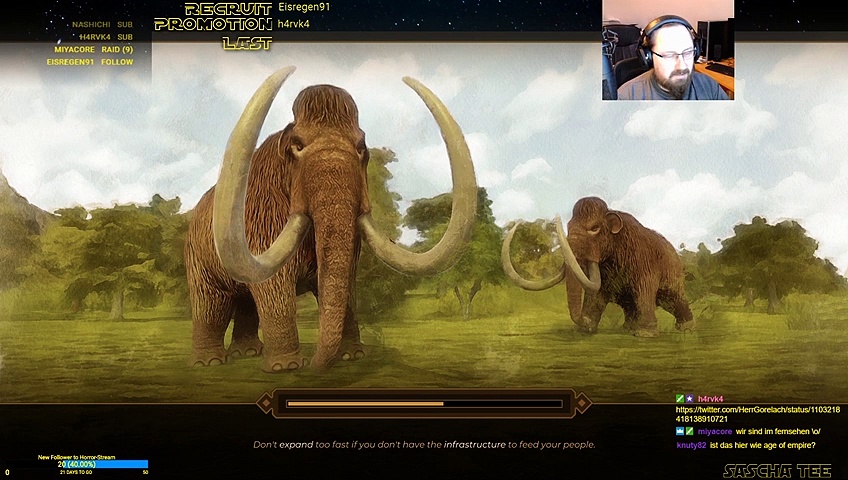Click the streamer webcam feed

point(667,50)
